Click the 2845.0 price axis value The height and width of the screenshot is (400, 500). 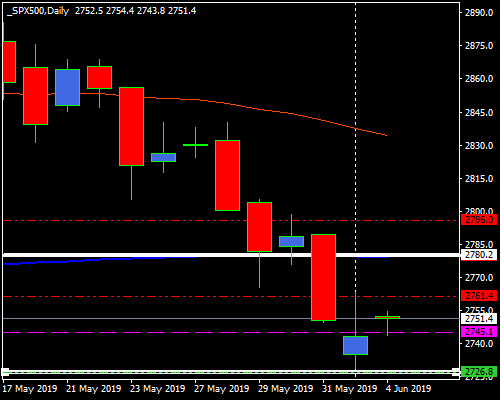479,113
